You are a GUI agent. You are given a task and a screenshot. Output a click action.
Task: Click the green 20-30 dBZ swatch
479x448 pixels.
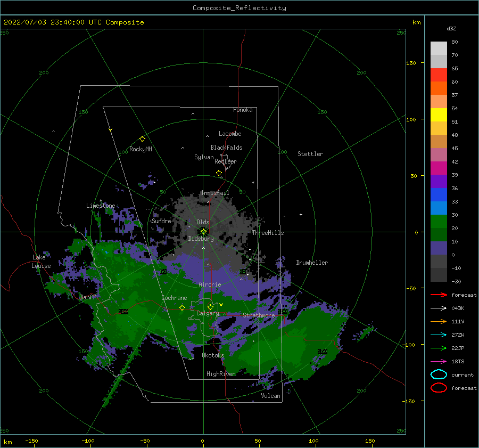[439, 222]
